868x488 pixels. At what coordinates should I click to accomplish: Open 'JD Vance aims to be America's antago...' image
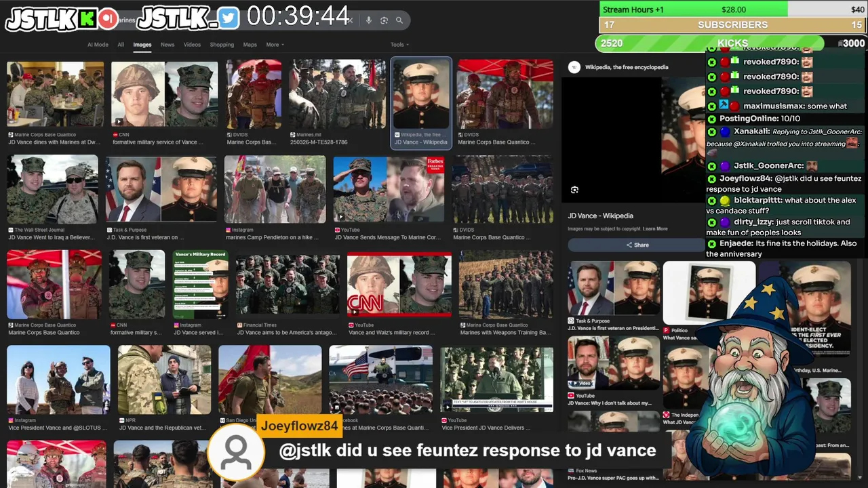(x=287, y=285)
